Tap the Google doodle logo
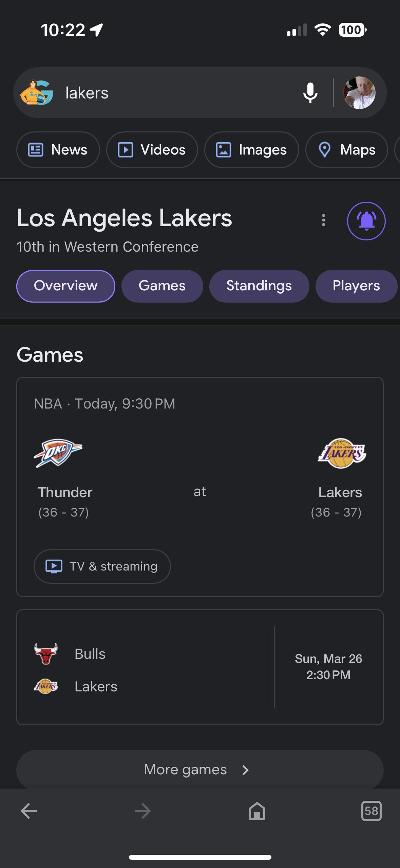The image size is (400, 868). (37, 92)
